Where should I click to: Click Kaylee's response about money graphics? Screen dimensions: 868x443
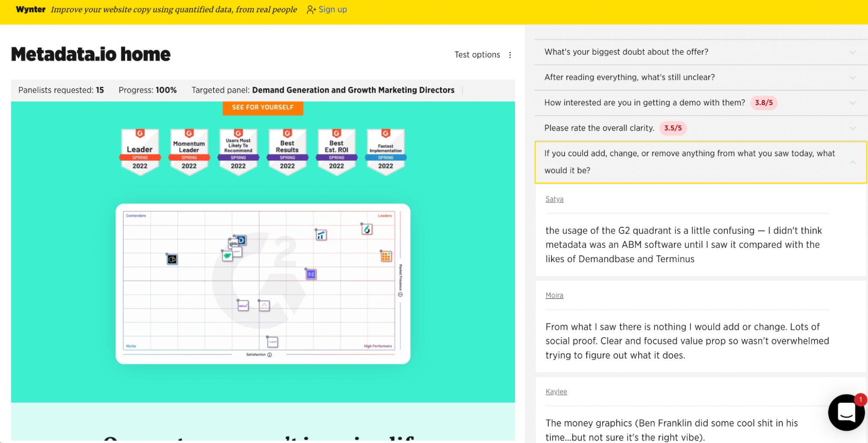tap(671, 430)
